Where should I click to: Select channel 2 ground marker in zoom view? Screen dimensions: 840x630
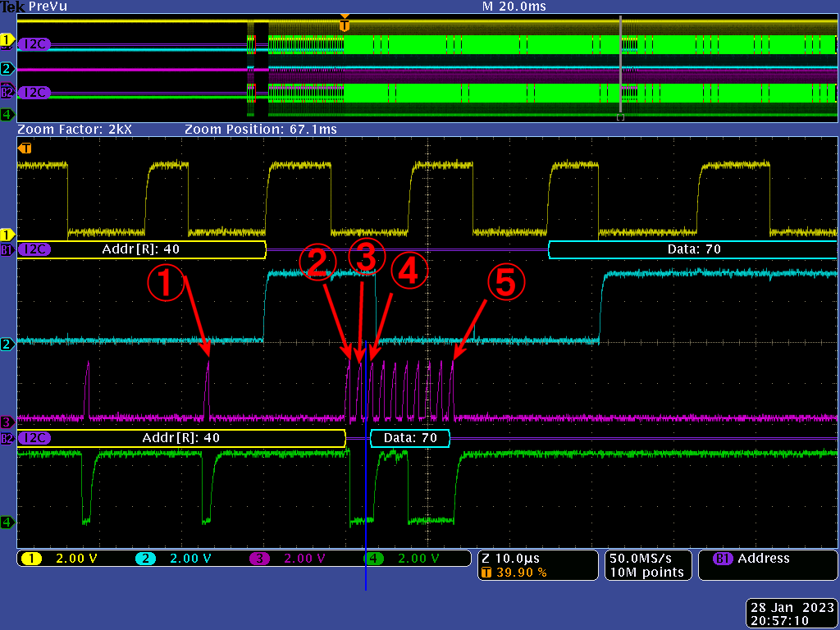point(7,344)
